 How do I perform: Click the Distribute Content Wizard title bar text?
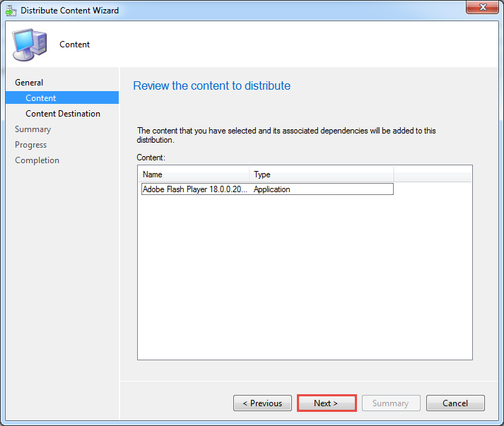click(x=70, y=11)
